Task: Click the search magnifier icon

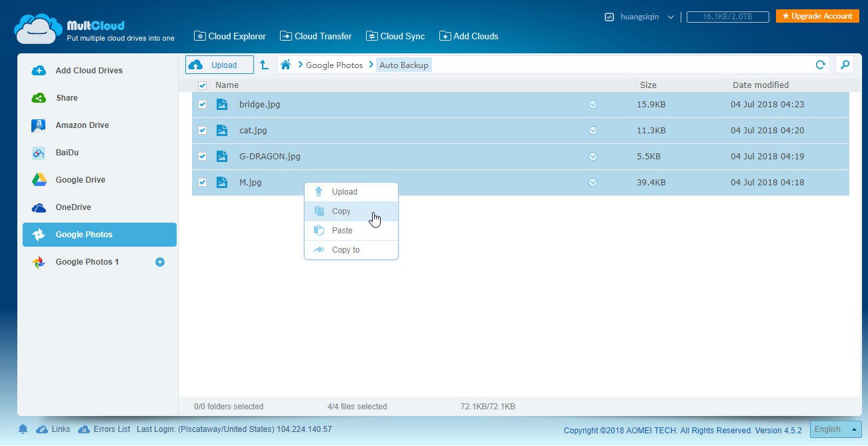Action: click(845, 65)
